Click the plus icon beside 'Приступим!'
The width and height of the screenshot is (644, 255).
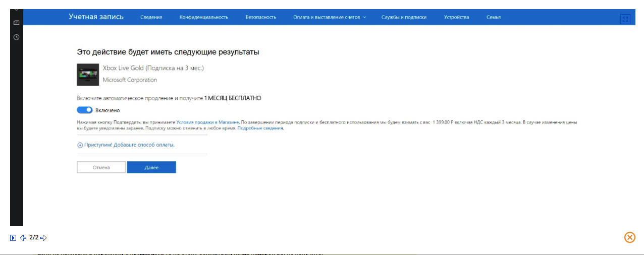click(x=80, y=145)
